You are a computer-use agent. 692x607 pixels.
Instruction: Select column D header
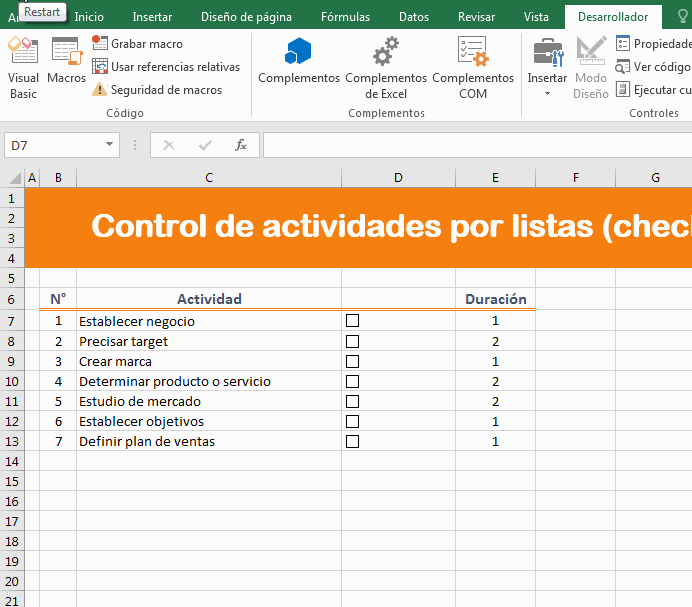coord(398,178)
